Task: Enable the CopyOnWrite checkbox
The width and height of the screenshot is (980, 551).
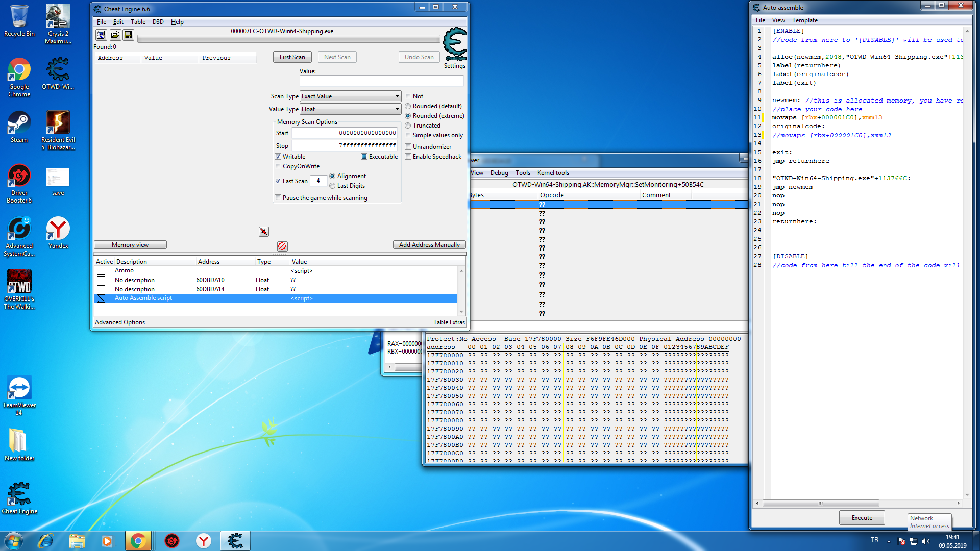Action: click(278, 166)
